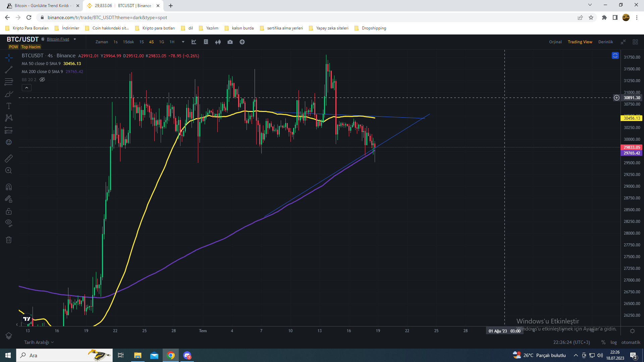
Task: Open the Tarih Aralığı date range dropdown
Action: coord(39,342)
